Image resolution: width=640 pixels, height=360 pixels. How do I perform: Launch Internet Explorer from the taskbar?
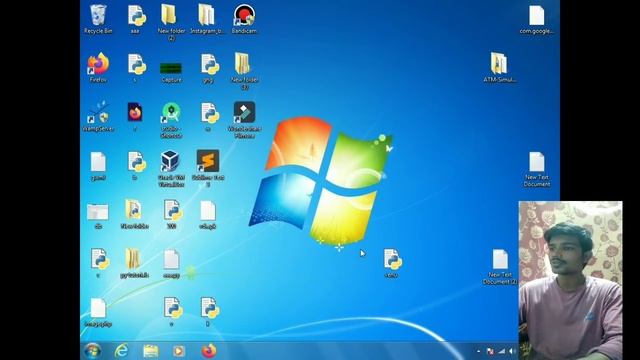[x=121, y=351]
